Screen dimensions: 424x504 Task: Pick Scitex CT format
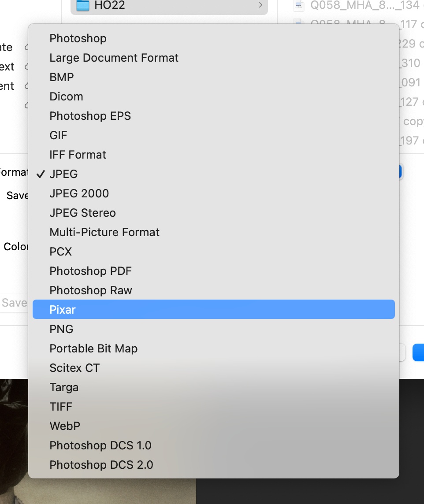tap(213, 368)
